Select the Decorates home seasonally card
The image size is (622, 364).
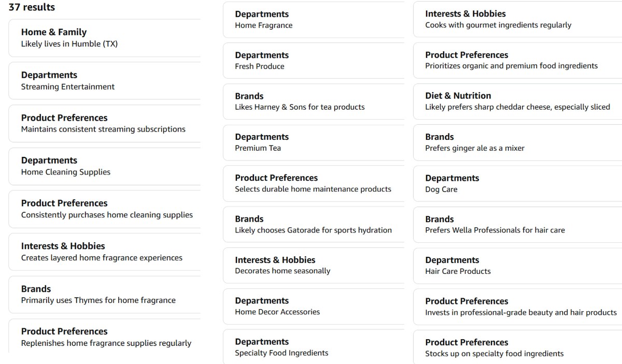point(314,265)
